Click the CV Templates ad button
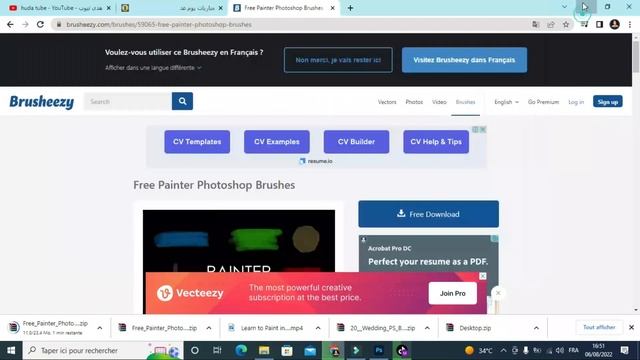The width and height of the screenshot is (640, 360). [197, 142]
